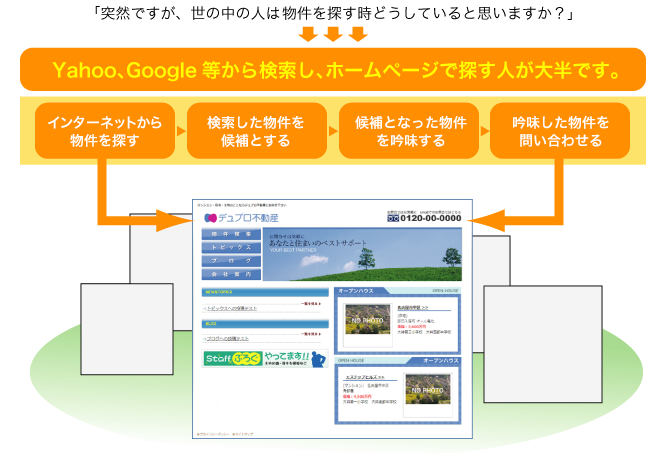This screenshot has height=453, width=665.
Task: Open the 会社案内 menu button
Action: click(231, 274)
